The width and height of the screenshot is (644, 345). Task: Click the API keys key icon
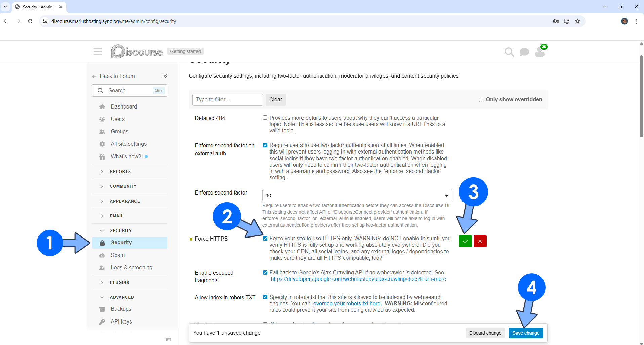(102, 322)
